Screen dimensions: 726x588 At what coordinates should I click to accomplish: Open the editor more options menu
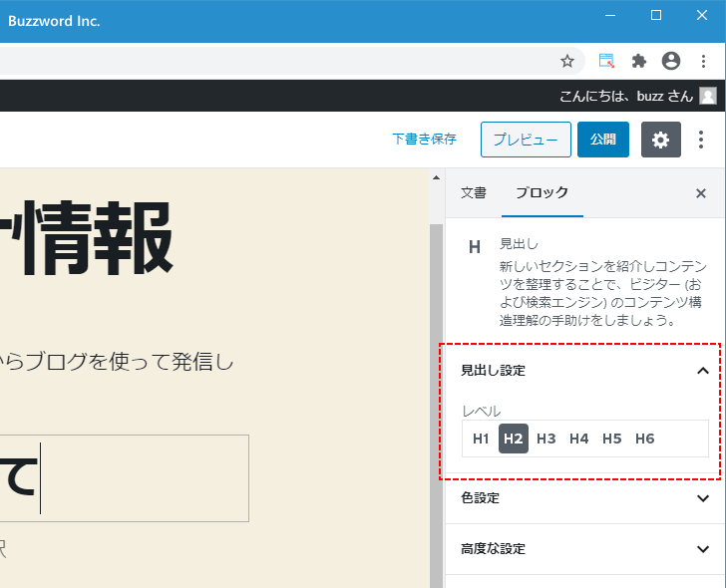click(701, 140)
